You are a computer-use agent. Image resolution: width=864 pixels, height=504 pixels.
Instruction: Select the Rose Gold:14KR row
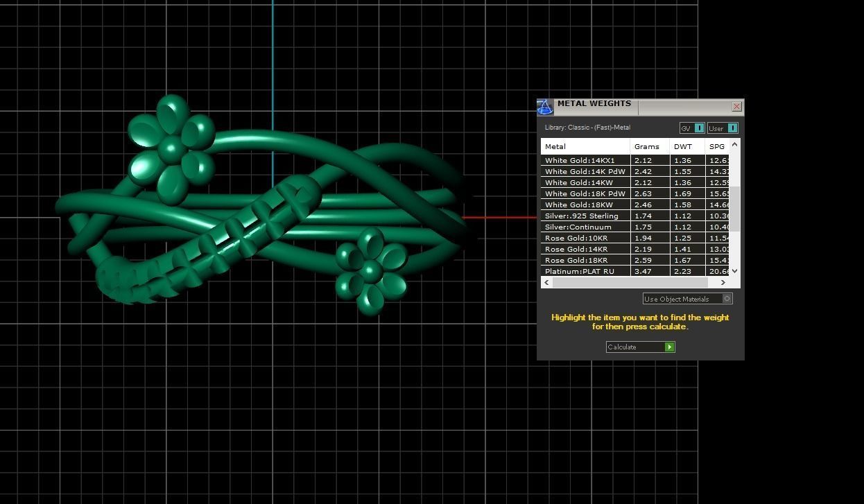click(635, 249)
